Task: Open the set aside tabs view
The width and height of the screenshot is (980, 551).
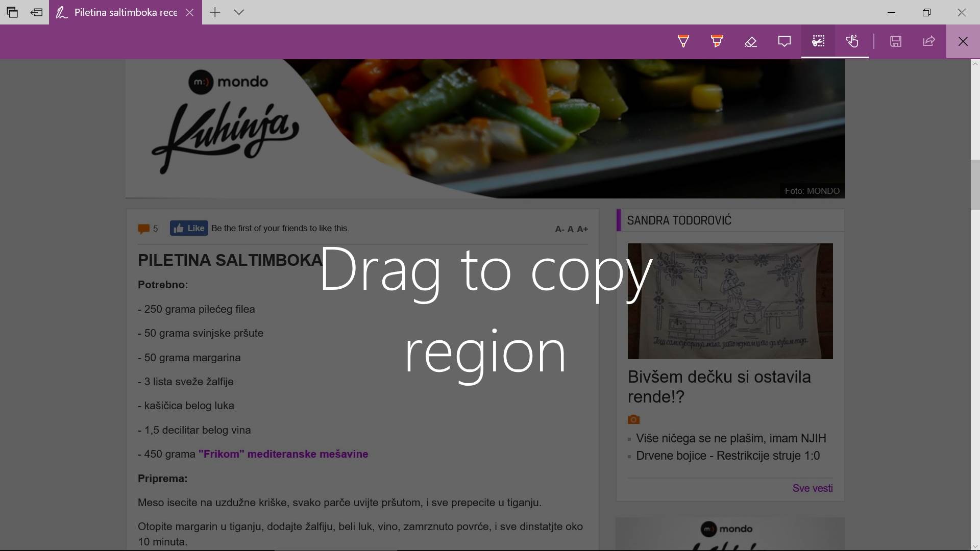Action: 12,12
